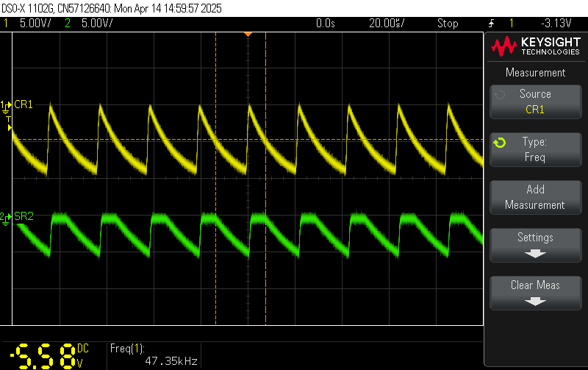The width and height of the screenshot is (588, 370).
Task: Toggle channel 2 via its 5.00V/ indicator
Action: click(97, 24)
